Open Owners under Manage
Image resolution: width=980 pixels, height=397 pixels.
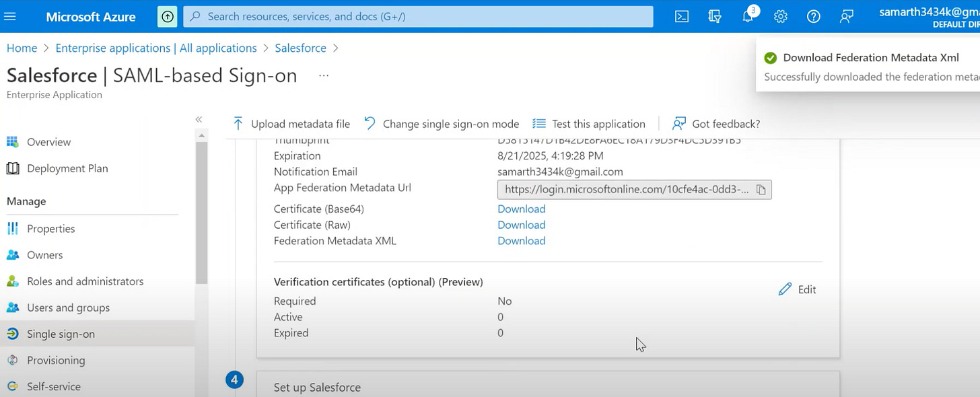[x=44, y=255]
